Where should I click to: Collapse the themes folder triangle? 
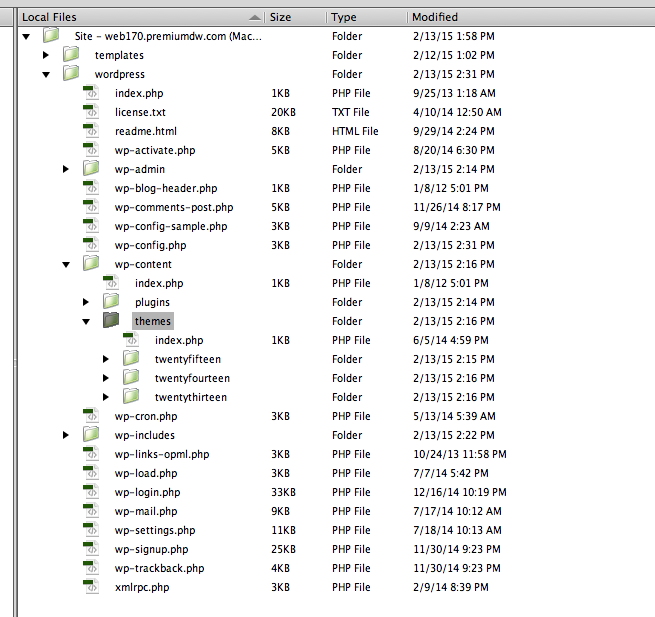pos(86,322)
